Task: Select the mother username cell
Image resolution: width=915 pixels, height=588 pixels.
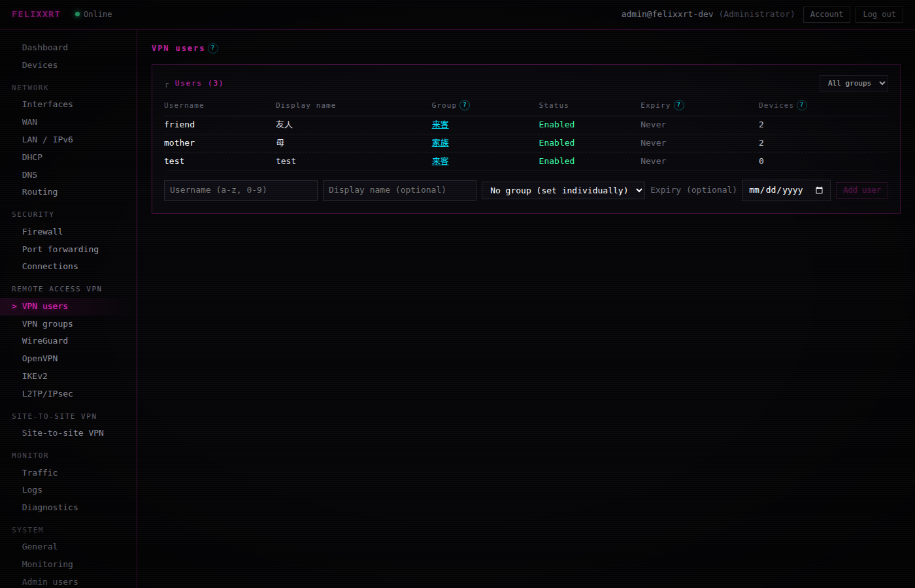Action: pos(180,143)
